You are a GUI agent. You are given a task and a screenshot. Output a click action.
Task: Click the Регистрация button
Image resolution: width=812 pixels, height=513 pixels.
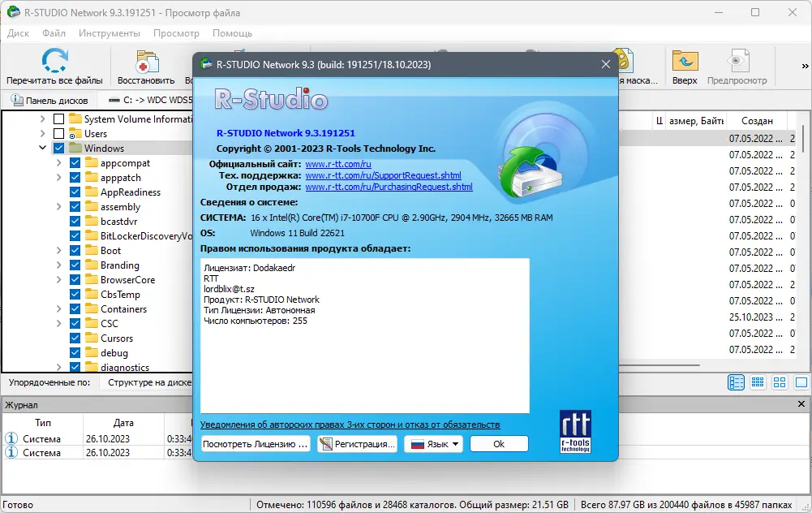[357, 444]
